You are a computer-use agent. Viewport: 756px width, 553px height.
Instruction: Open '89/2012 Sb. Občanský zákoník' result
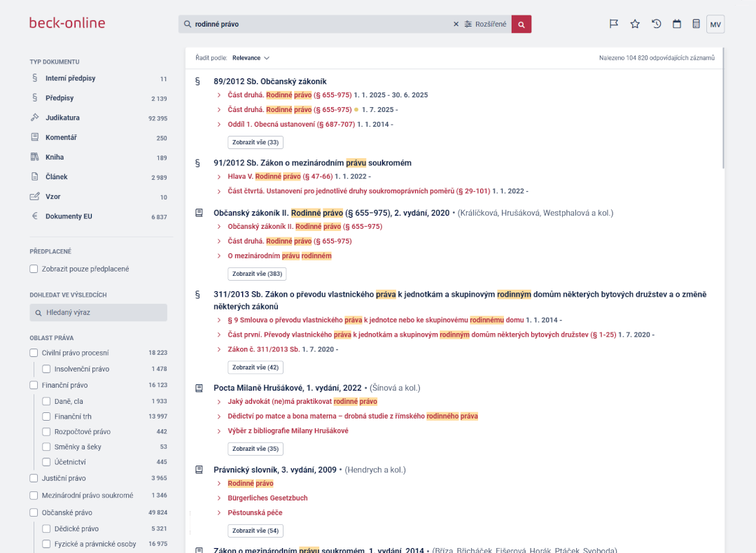point(270,81)
